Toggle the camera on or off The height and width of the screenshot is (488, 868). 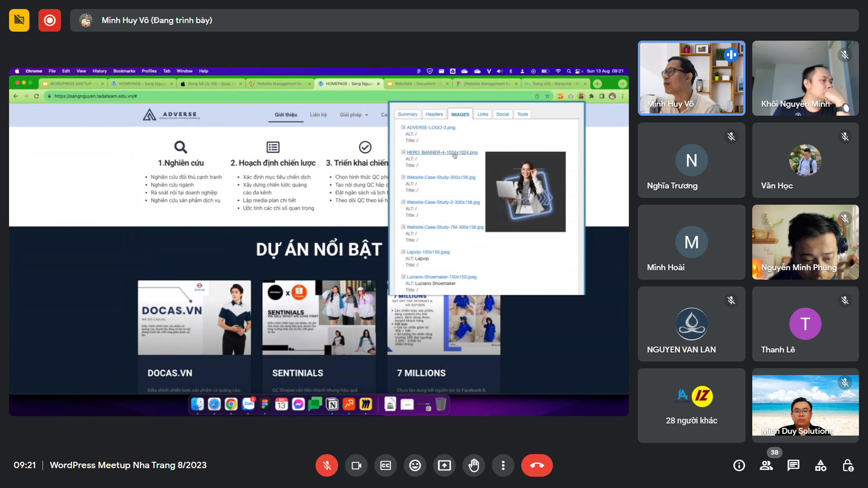pyautogui.click(x=356, y=465)
